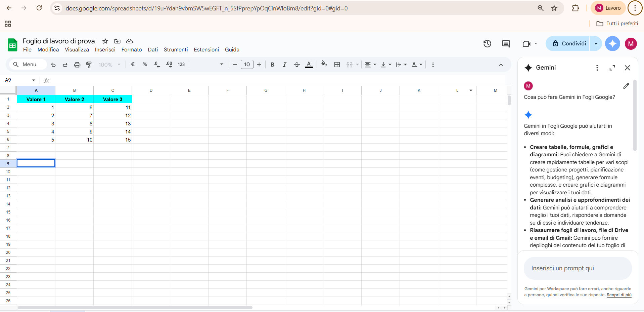Toggle italic formatting
This screenshot has height=312, width=644.
[x=284, y=65]
